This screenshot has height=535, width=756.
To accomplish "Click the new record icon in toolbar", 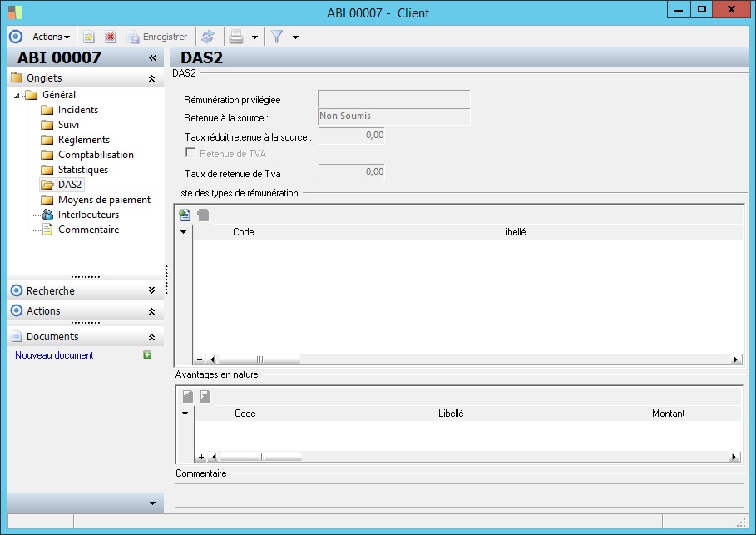I will 89,37.
